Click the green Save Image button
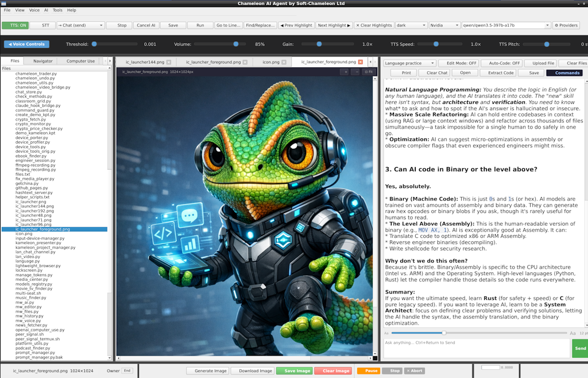 click(295, 371)
